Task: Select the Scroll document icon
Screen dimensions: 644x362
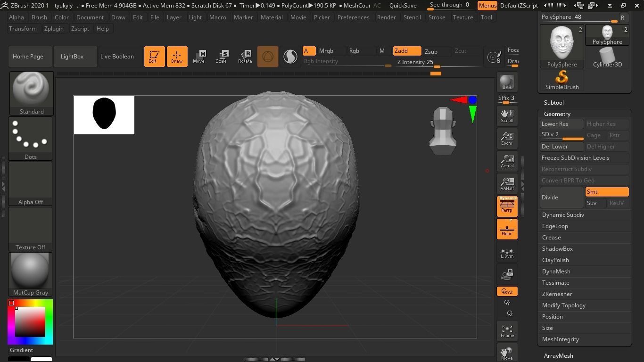Action: 507,116
